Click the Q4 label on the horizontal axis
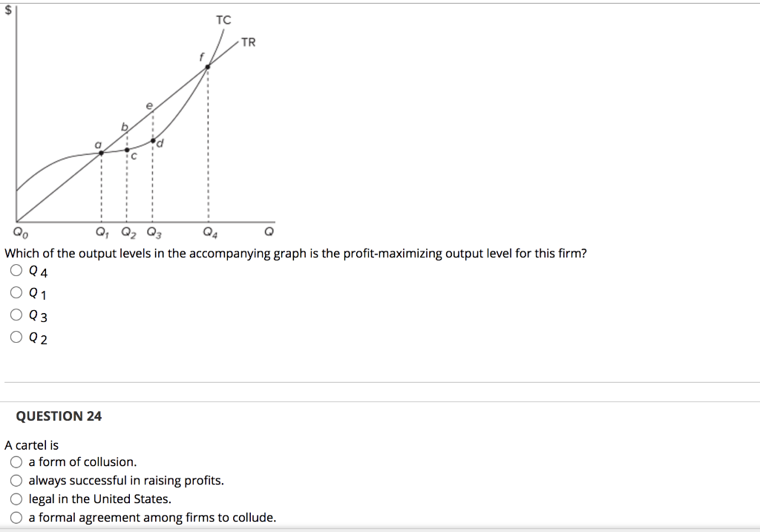 point(209,231)
